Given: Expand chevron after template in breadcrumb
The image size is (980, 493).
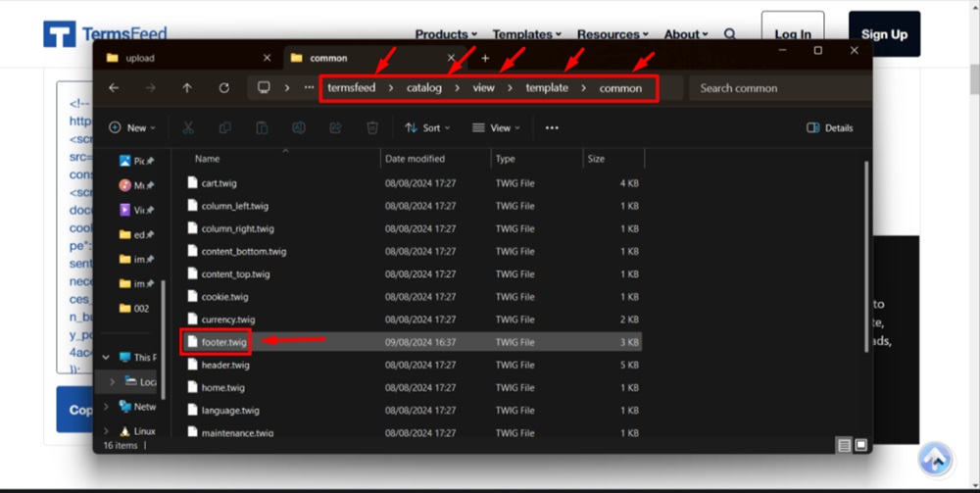Looking at the screenshot, I should point(583,88).
